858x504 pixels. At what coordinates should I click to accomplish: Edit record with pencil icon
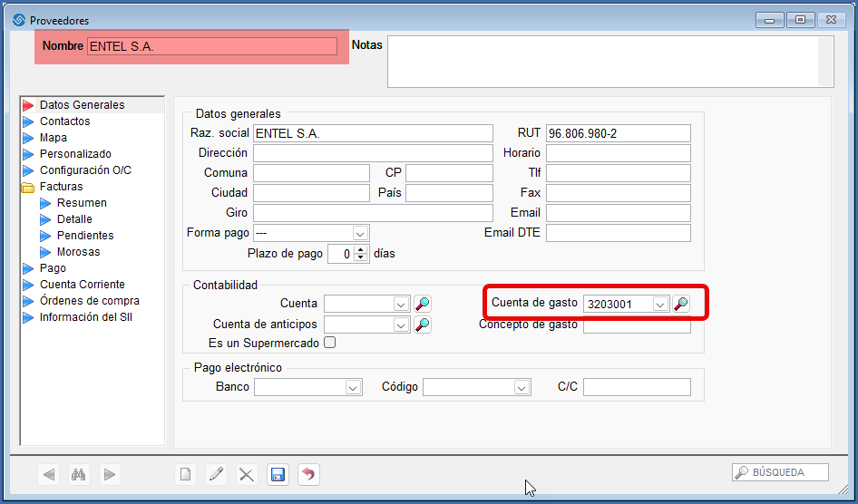[x=216, y=474]
